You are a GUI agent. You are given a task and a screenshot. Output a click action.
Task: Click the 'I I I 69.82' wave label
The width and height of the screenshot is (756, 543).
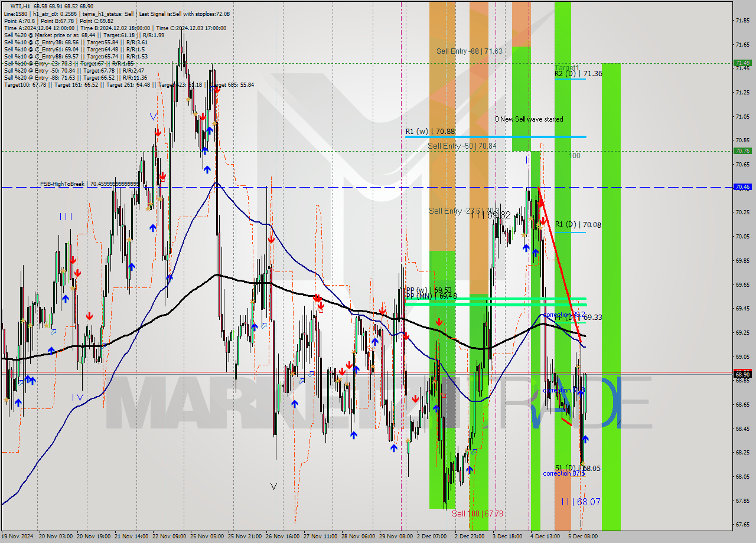point(490,215)
